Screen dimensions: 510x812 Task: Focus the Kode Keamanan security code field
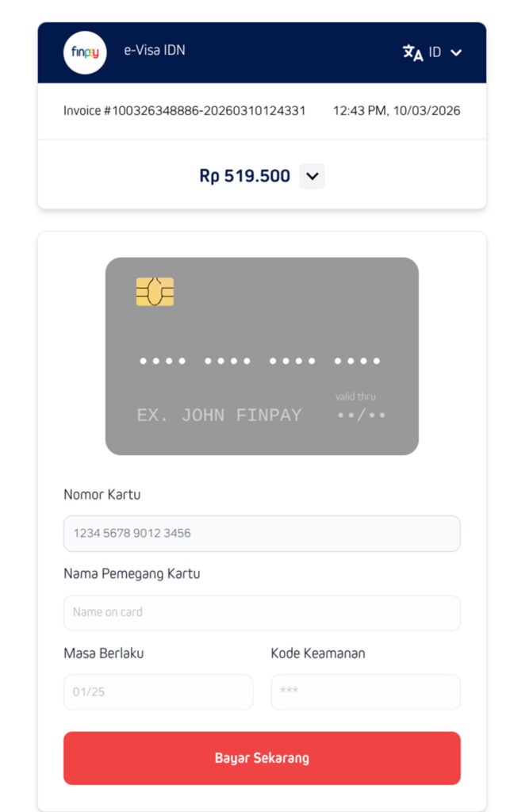coord(365,691)
